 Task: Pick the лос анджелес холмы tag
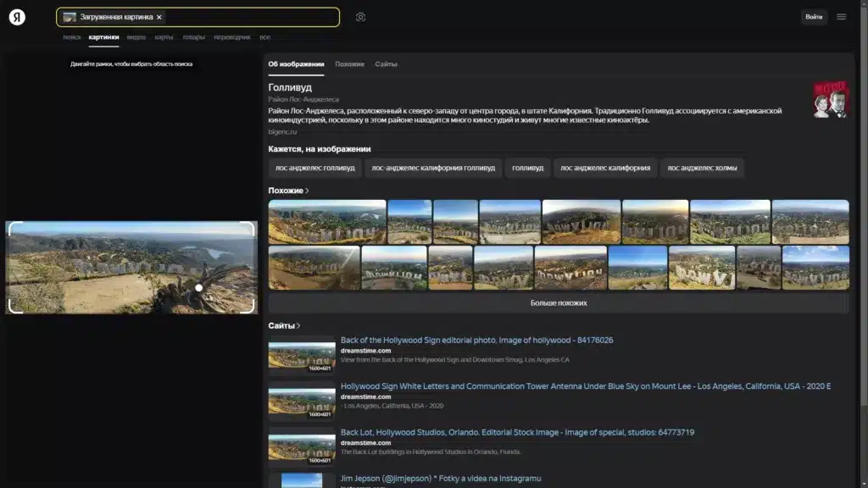click(x=702, y=168)
